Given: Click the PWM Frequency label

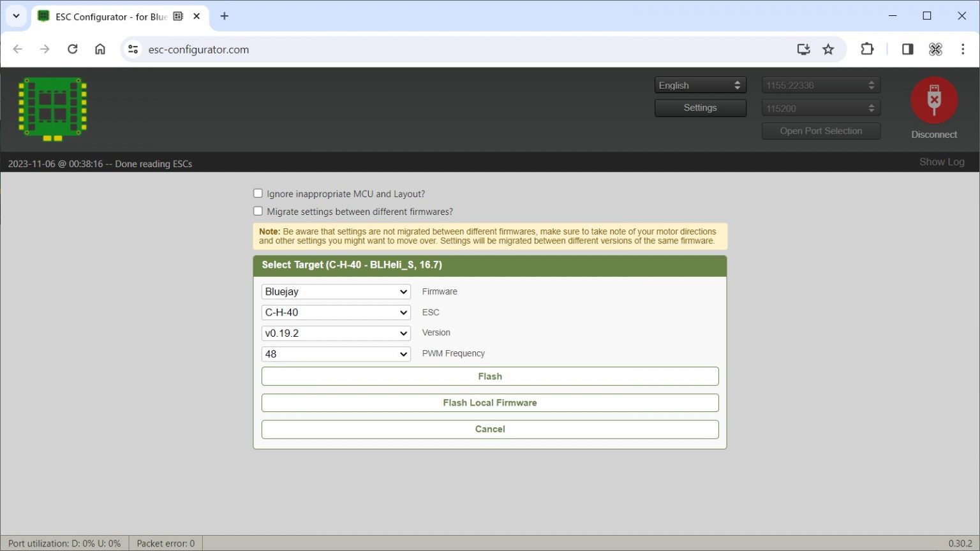Looking at the screenshot, I should coord(453,353).
